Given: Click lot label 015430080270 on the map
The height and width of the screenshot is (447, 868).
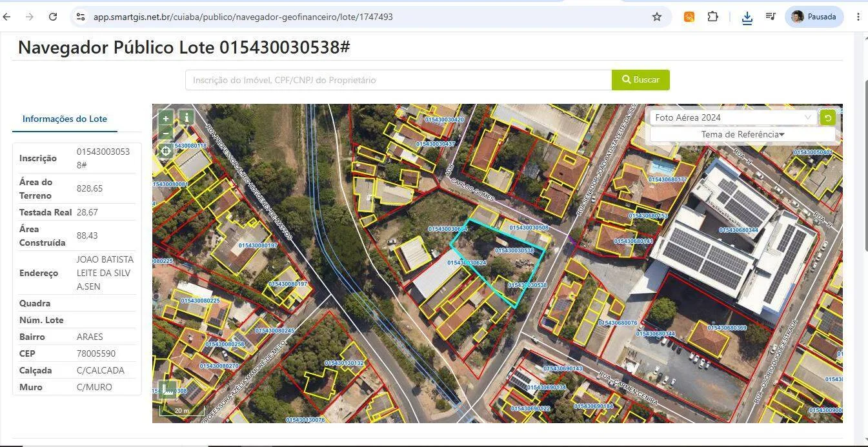Looking at the screenshot, I should pyautogui.click(x=219, y=366).
